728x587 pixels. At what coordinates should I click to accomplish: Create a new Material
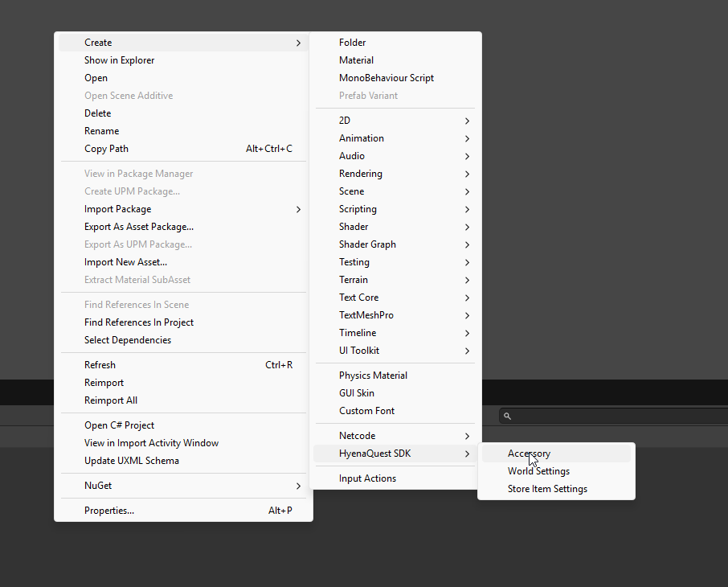(x=395, y=60)
